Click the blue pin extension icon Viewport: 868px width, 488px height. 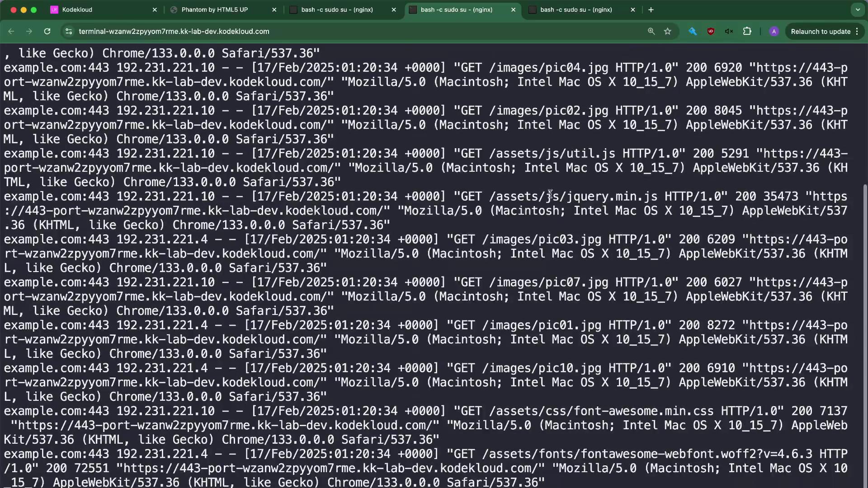[x=693, y=31]
